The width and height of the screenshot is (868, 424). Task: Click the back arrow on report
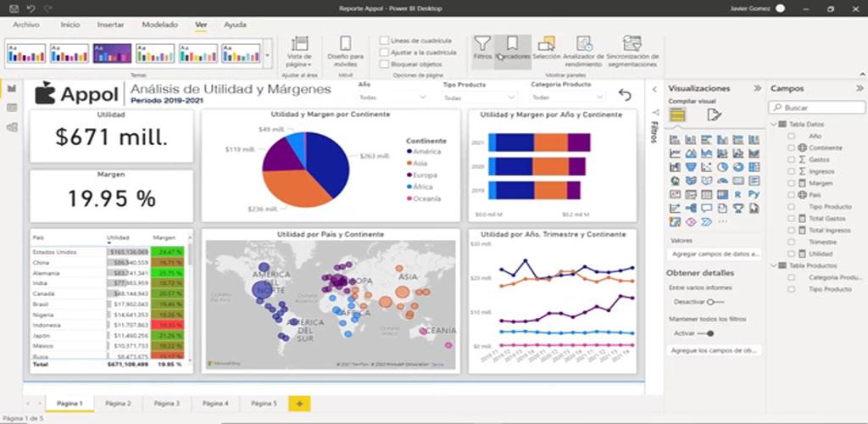point(625,95)
